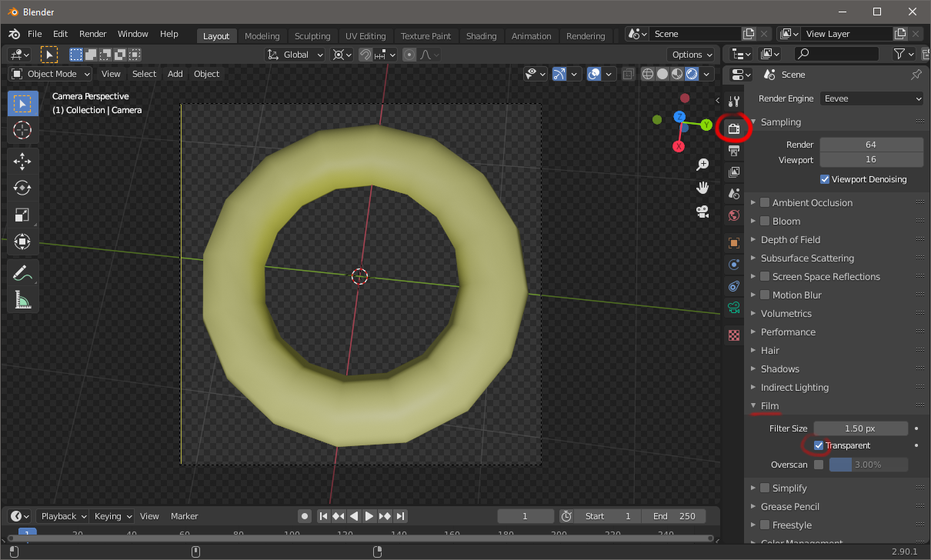The width and height of the screenshot is (931, 560).
Task: Switch to the Modeling workspace tab
Action: click(262, 36)
